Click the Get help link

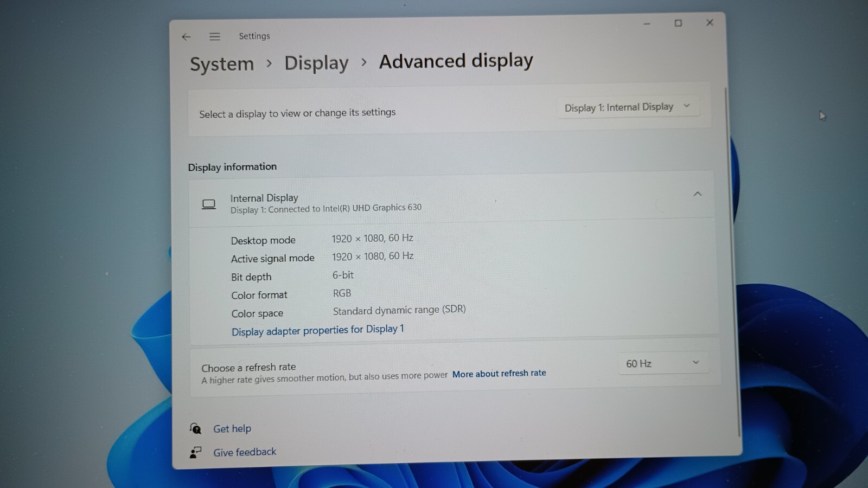232,429
